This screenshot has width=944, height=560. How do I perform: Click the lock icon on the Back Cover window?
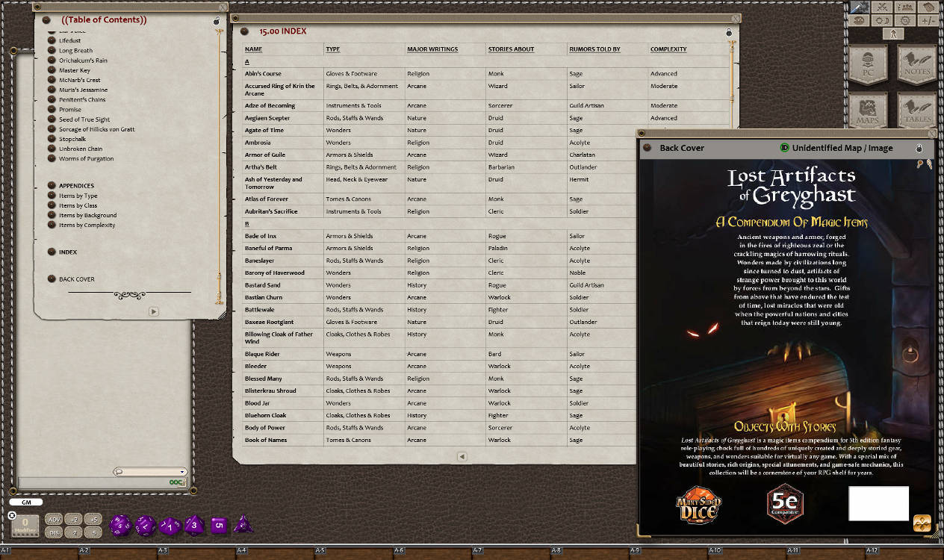click(918, 149)
